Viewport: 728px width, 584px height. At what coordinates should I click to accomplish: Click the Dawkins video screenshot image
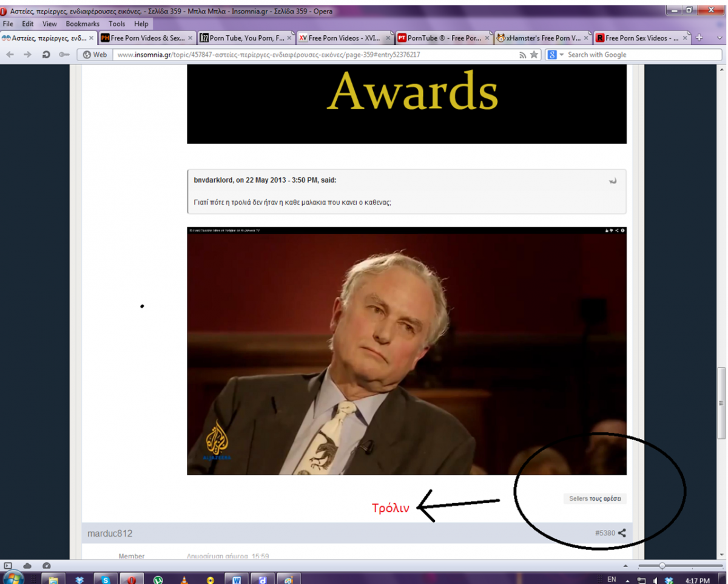tap(406, 351)
